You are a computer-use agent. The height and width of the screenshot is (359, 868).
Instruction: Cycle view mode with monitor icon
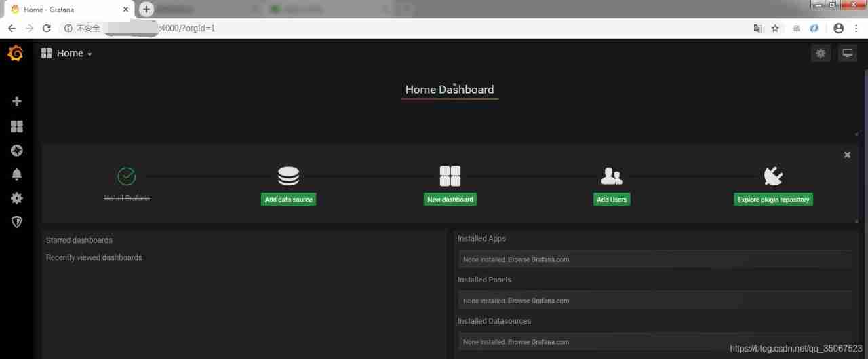[848, 53]
